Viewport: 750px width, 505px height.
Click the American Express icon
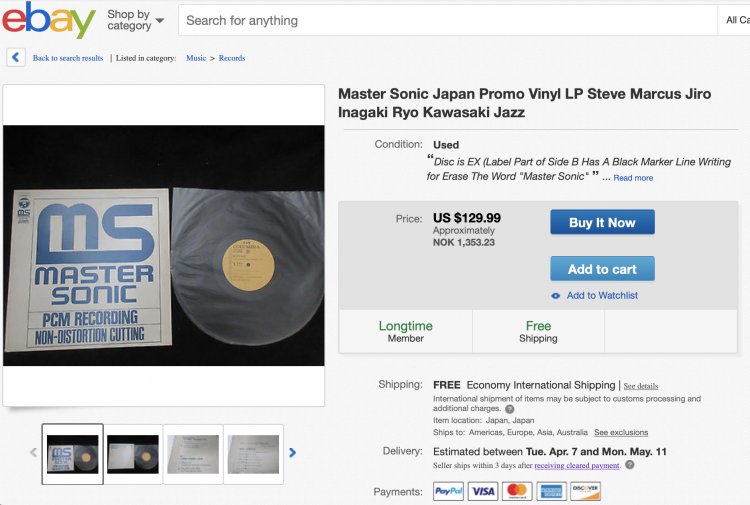click(551, 491)
